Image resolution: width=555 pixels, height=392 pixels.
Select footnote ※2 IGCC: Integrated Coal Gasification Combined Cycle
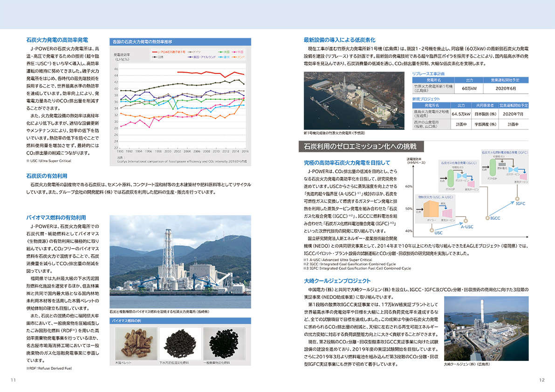[349, 264]
